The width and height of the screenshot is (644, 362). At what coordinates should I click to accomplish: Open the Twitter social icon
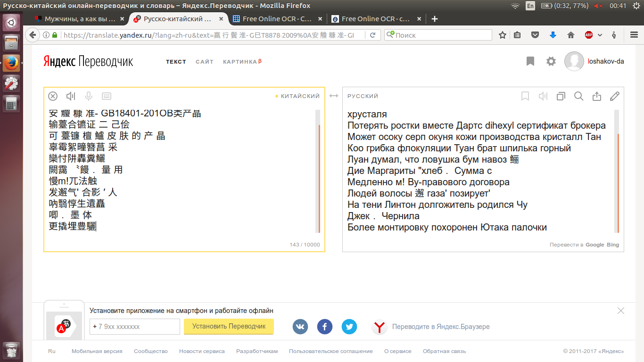[349, 327]
